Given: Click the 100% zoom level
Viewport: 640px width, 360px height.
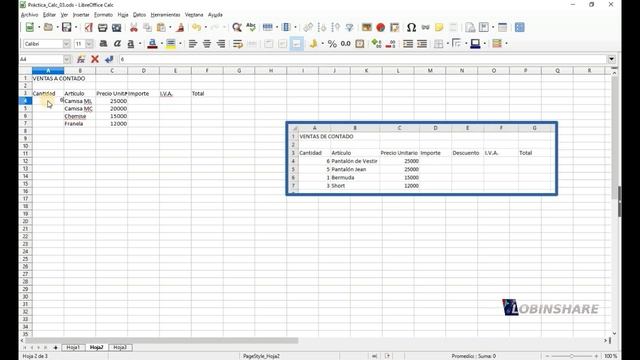Looking at the screenshot, I should click(611, 356).
